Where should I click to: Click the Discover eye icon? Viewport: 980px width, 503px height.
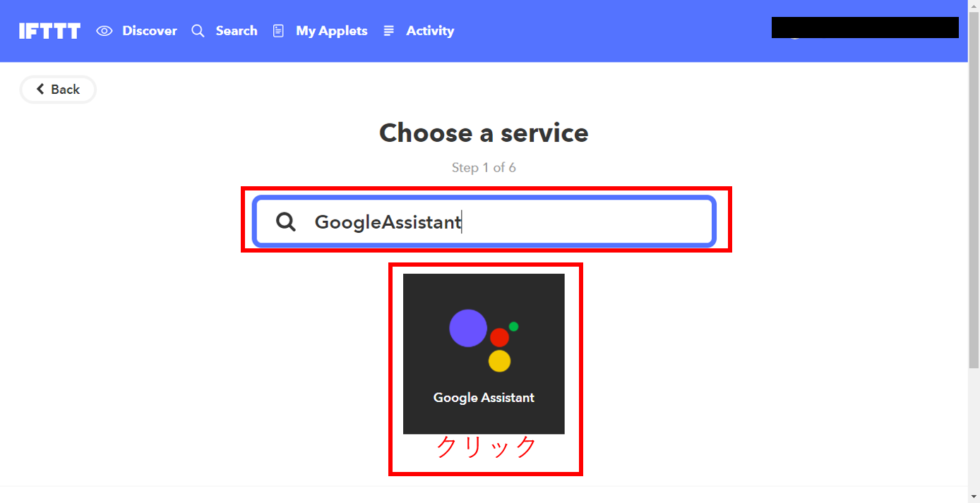click(x=104, y=31)
